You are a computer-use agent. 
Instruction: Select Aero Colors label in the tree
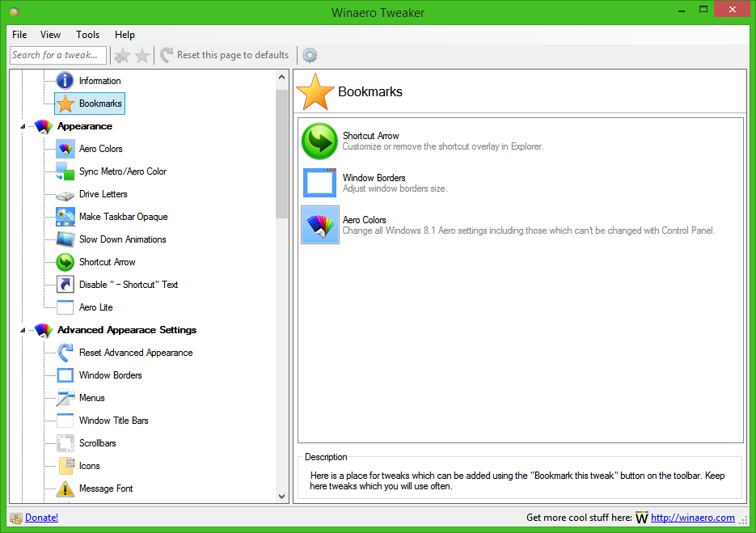pos(101,149)
